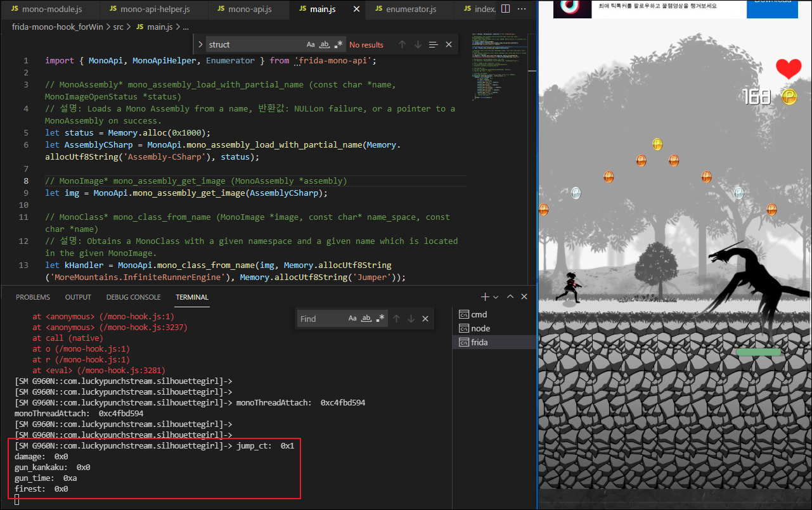Click the frida terminal icon
This screenshot has height=510, width=812.
tap(463, 342)
